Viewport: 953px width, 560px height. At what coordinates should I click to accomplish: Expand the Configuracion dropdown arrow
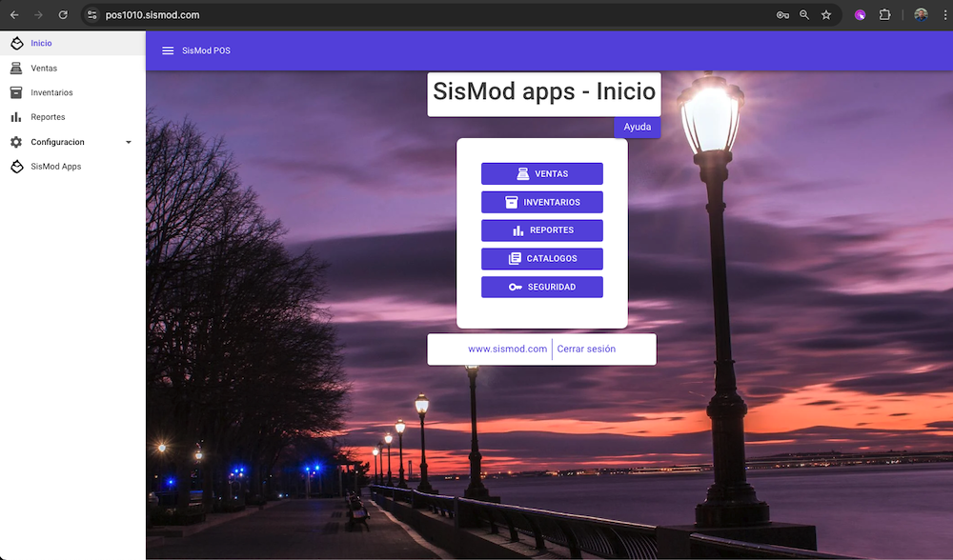[x=129, y=142]
